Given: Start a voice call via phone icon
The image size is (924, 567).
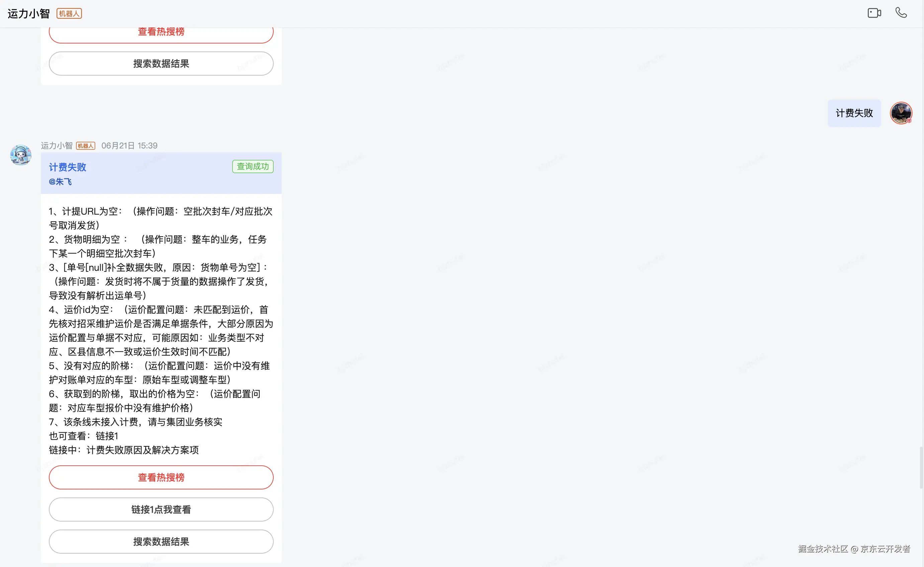Looking at the screenshot, I should pos(901,13).
